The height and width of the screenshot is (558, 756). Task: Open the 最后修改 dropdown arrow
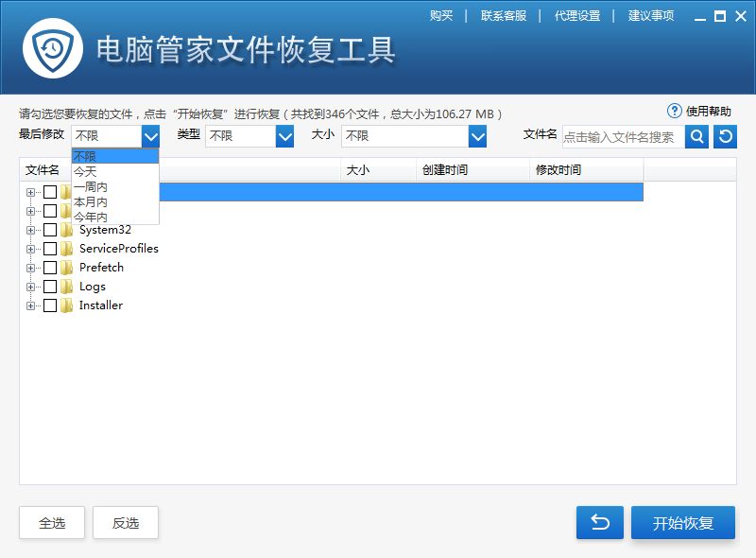[150, 136]
